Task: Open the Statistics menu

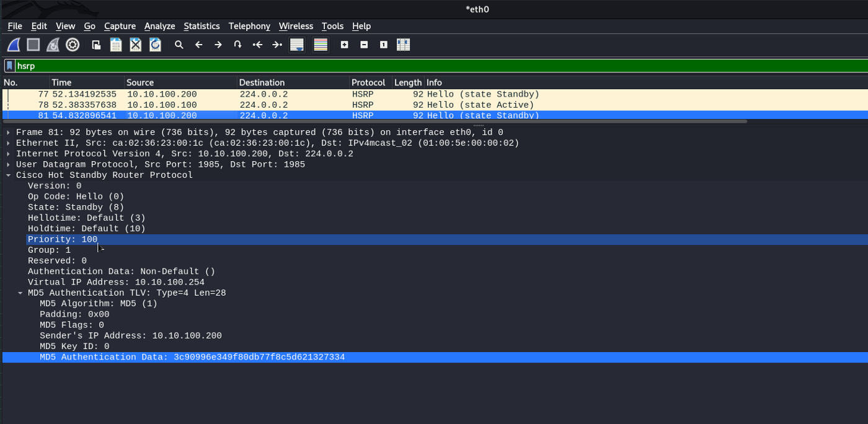Action: click(x=201, y=26)
